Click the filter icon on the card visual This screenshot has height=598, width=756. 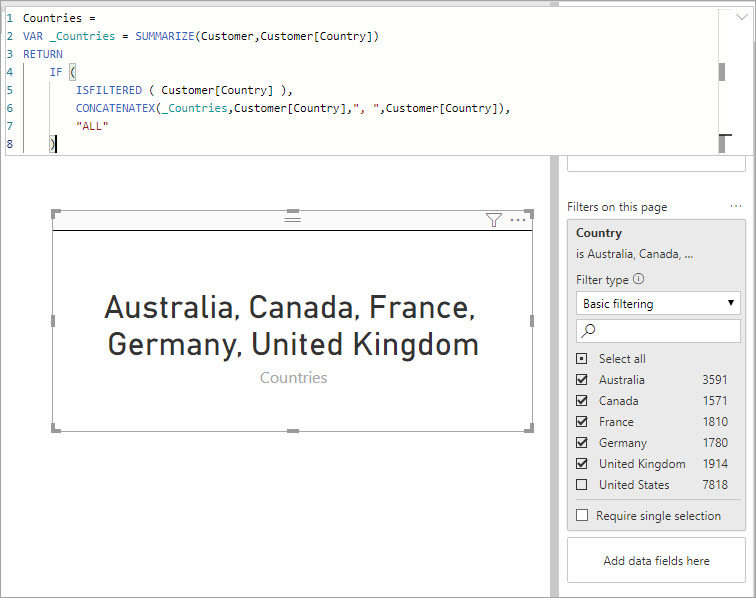click(x=494, y=220)
